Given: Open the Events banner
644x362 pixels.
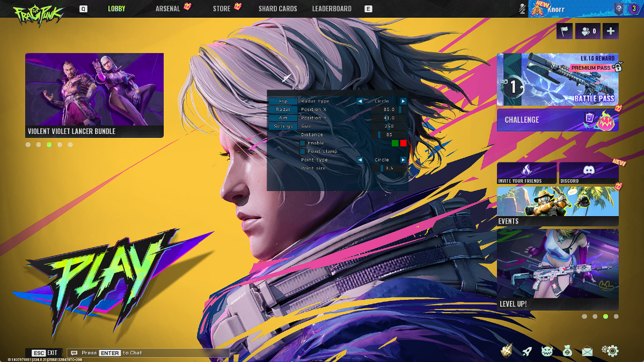Looking at the screenshot, I should click(x=558, y=206).
